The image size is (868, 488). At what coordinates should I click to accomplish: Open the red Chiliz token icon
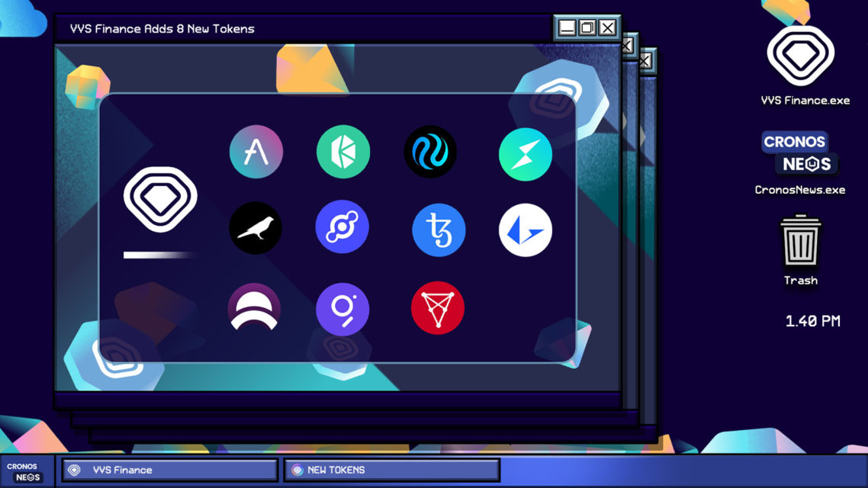437,308
